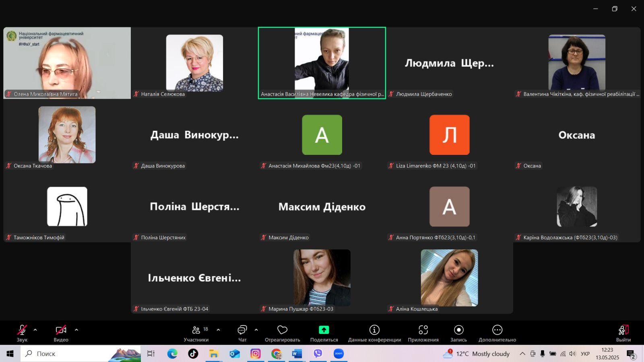Open chat options arrow next to Чат
644x362 pixels.
(256, 330)
